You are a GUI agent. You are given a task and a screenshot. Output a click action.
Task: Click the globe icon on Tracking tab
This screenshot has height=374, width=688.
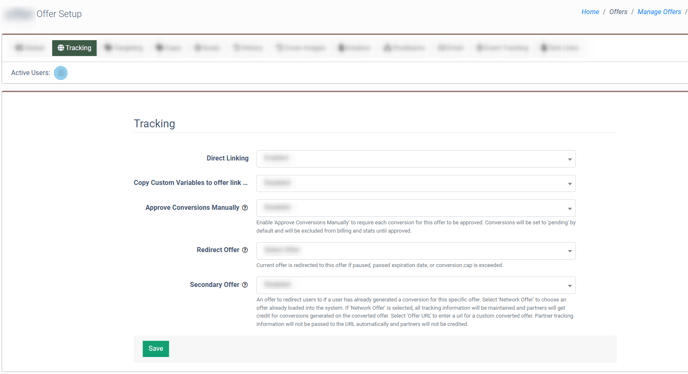(61, 48)
